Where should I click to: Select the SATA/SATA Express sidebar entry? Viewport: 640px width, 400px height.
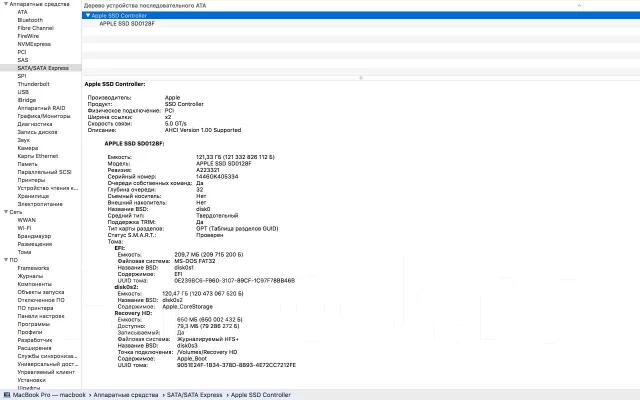coord(43,68)
